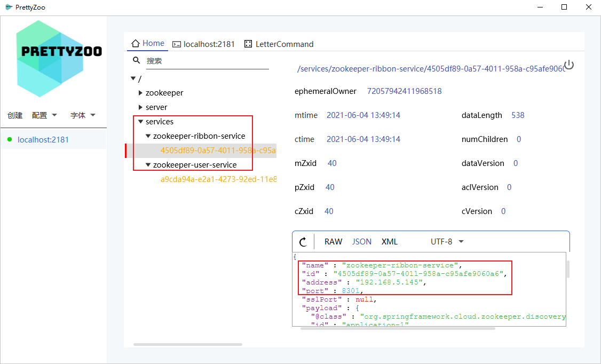601x364 pixels.
Task: Select the zookeeper-user-service tree node
Action: pyautogui.click(x=195, y=165)
